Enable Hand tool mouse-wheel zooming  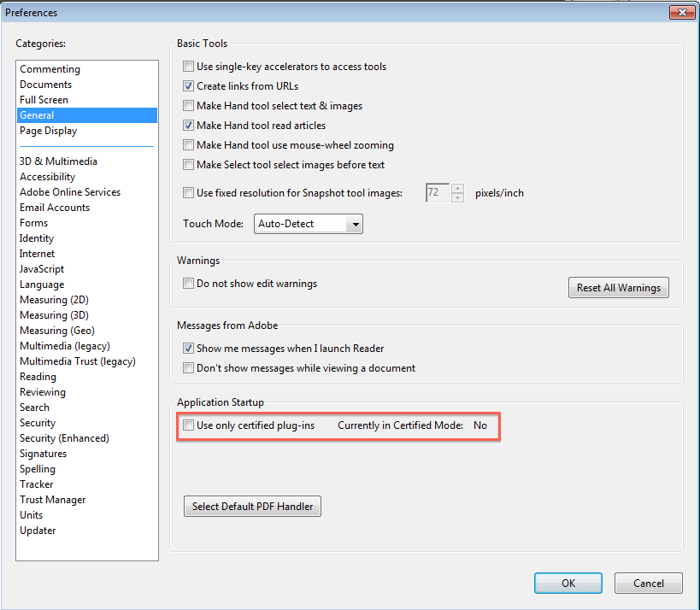coord(188,145)
